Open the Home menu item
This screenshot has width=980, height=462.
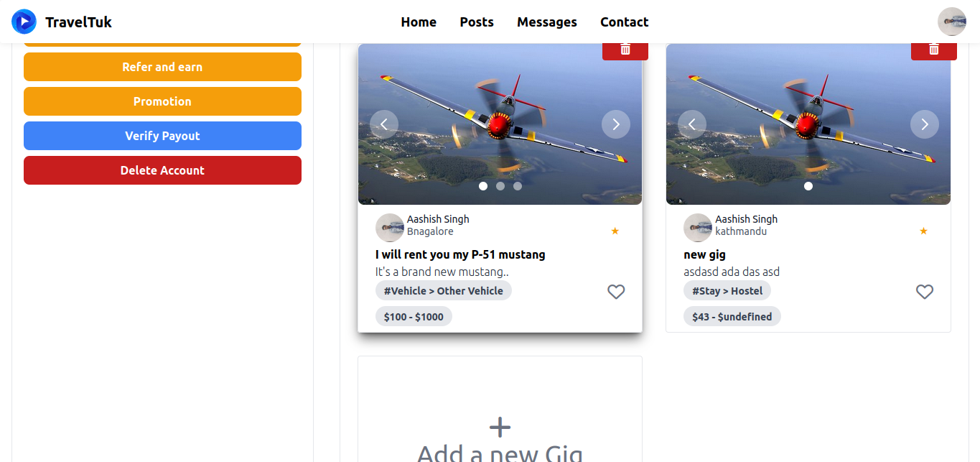(x=419, y=22)
